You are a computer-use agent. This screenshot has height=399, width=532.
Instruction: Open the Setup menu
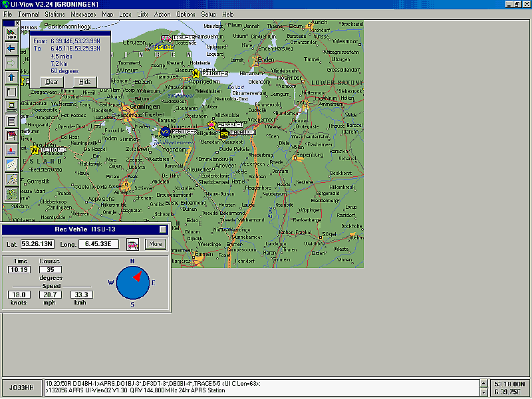coord(208,15)
